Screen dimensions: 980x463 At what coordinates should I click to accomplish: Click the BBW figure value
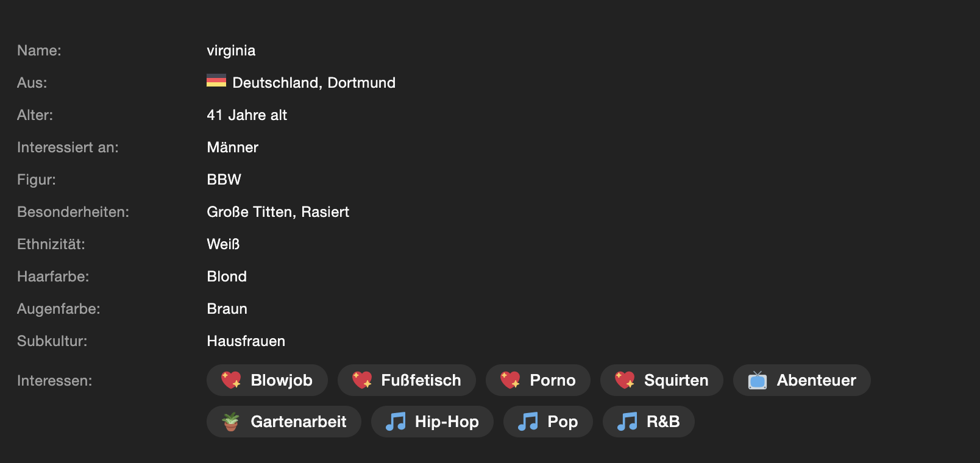click(x=224, y=180)
